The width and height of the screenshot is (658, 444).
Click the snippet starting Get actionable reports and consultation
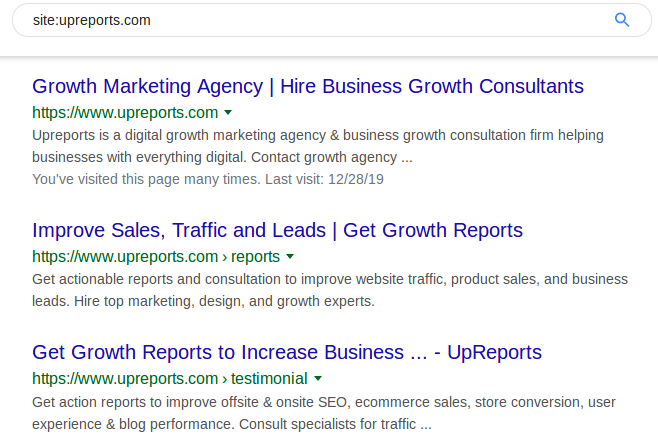tap(330, 290)
